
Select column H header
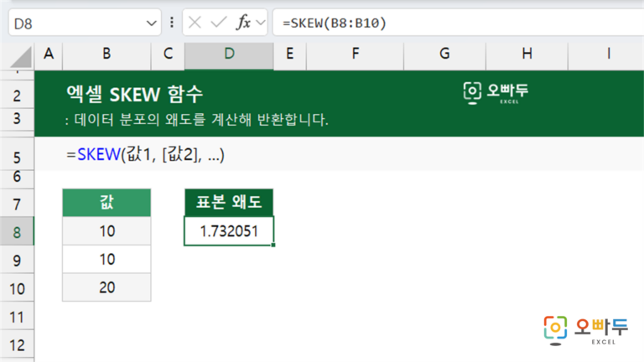click(527, 54)
